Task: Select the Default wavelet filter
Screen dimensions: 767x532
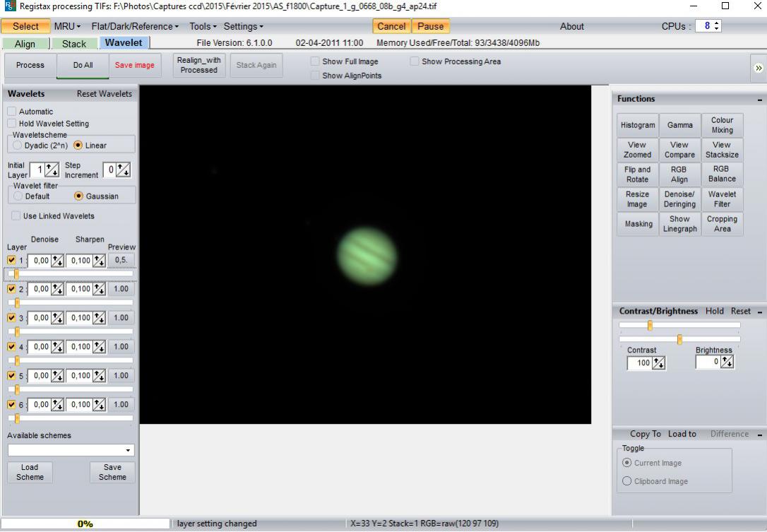Action: tap(18, 196)
